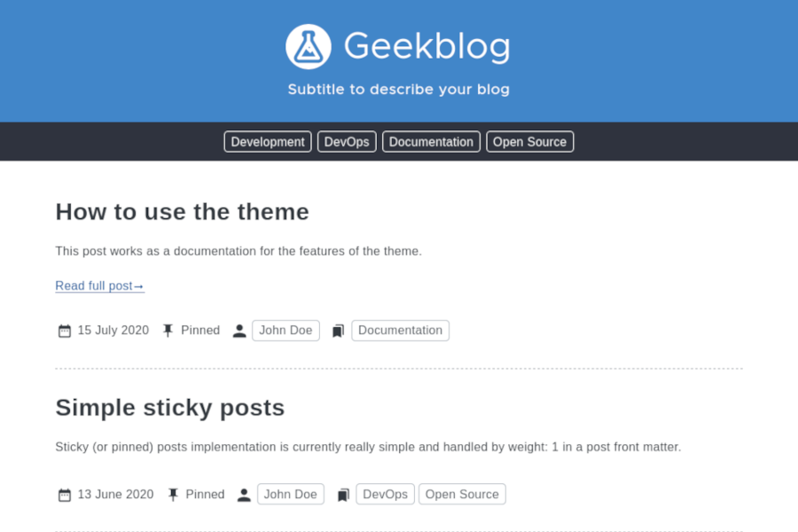Click the calendar icon beside 15 July 2020

point(65,331)
